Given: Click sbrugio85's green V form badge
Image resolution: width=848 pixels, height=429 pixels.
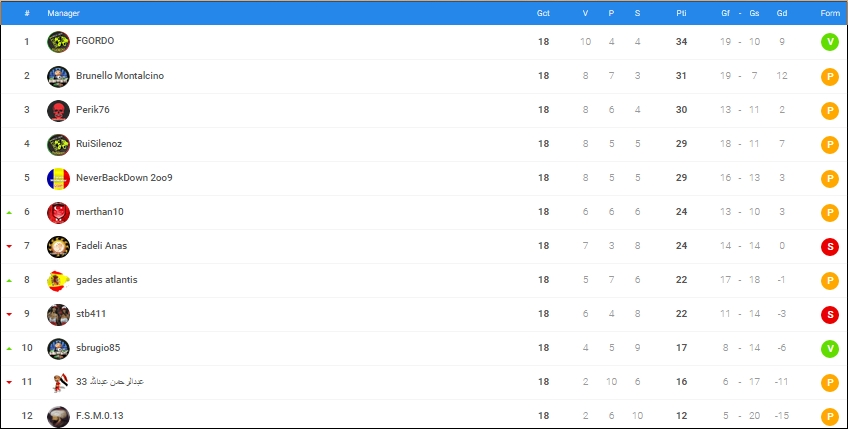Looking at the screenshot, I should tap(829, 348).
